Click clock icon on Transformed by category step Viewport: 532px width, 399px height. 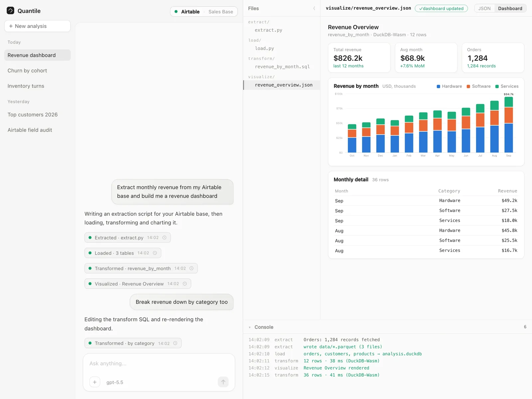(175, 343)
